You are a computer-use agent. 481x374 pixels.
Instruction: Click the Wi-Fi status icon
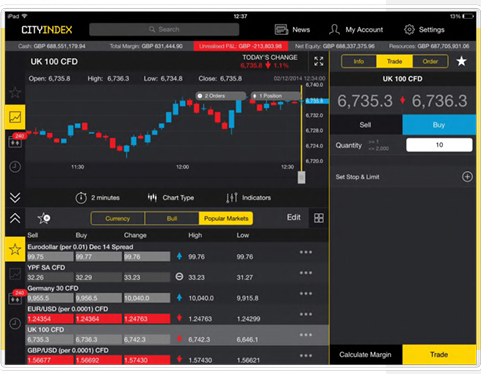point(25,16)
